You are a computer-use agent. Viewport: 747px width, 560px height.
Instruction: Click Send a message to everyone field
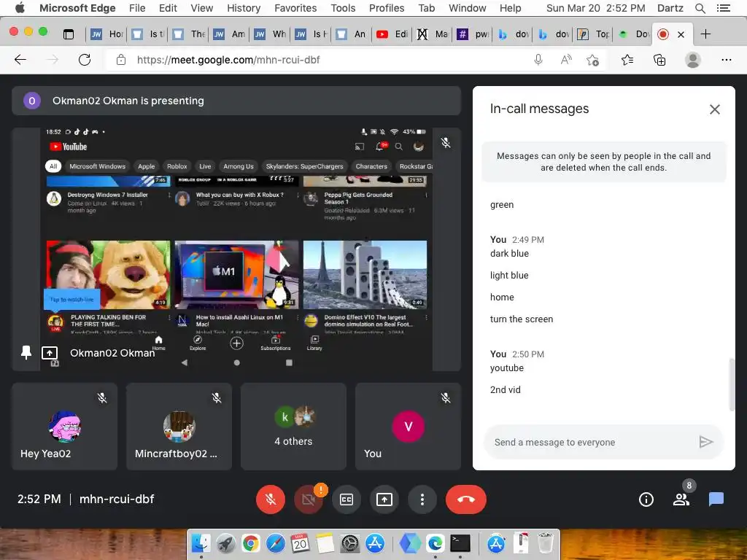pyautogui.click(x=591, y=442)
